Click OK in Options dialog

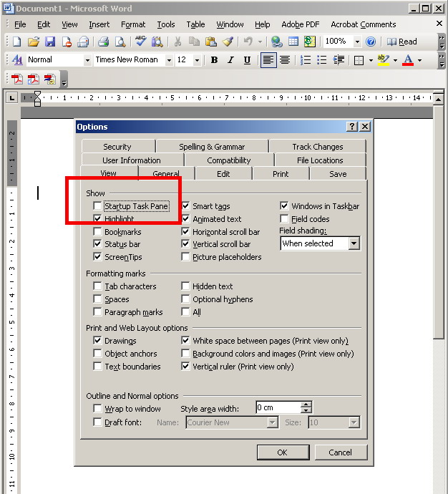point(283,452)
